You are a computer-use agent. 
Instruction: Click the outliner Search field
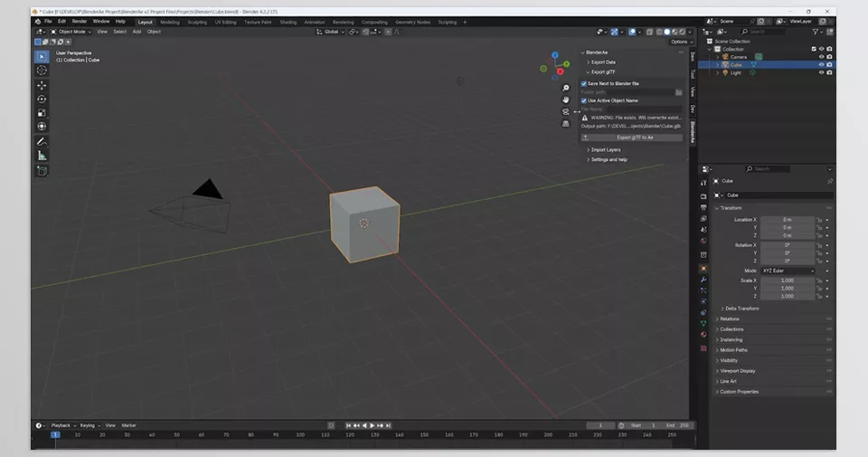point(763,33)
